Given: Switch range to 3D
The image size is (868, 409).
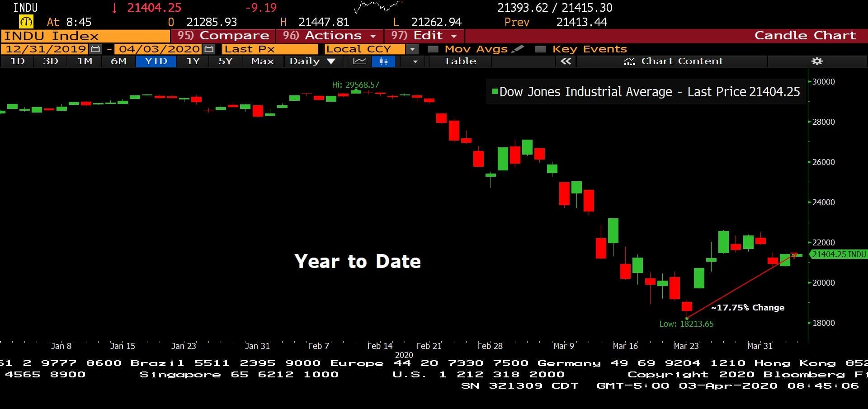Looking at the screenshot, I should [x=50, y=61].
